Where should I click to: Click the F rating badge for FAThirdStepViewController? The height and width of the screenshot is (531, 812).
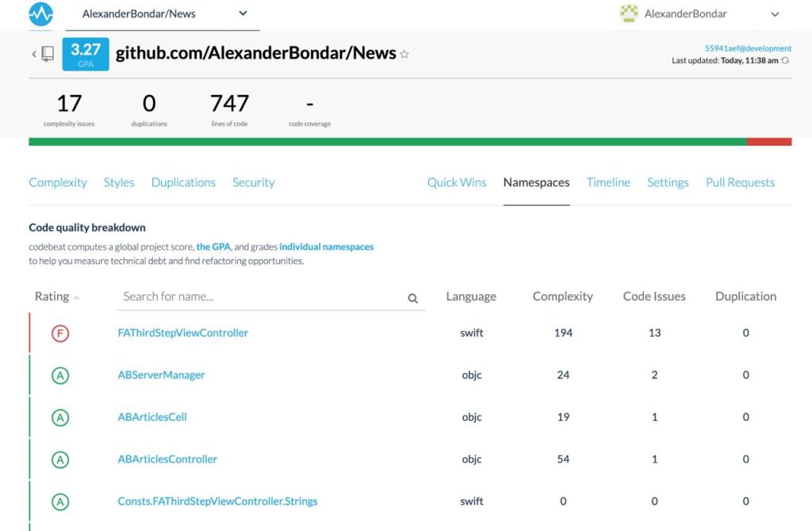[60, 333]
